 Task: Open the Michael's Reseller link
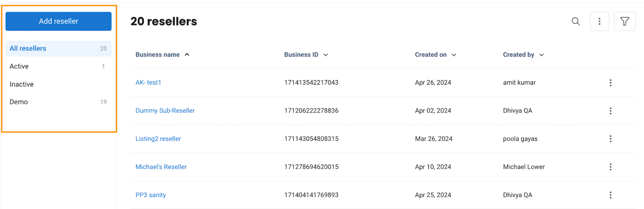161,167
